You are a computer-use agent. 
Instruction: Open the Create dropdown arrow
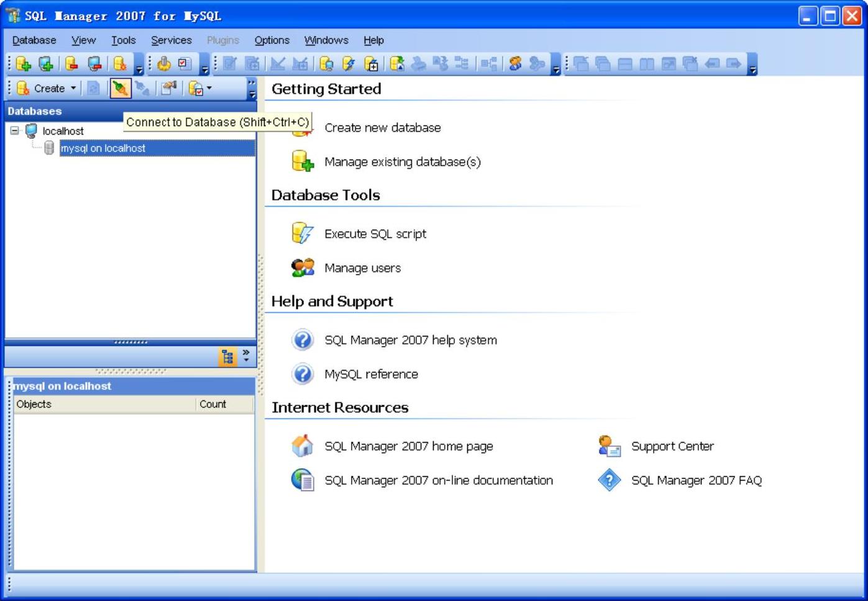[73, 88]
